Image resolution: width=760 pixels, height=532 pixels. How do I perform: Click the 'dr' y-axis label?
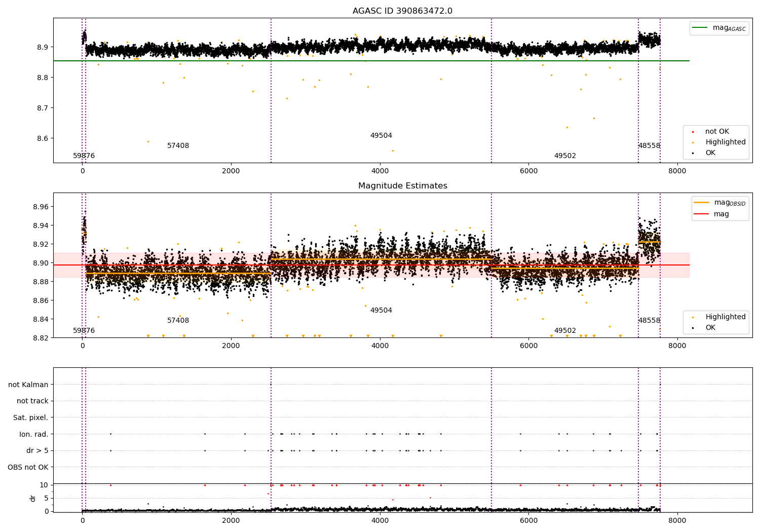click(33, 498)
